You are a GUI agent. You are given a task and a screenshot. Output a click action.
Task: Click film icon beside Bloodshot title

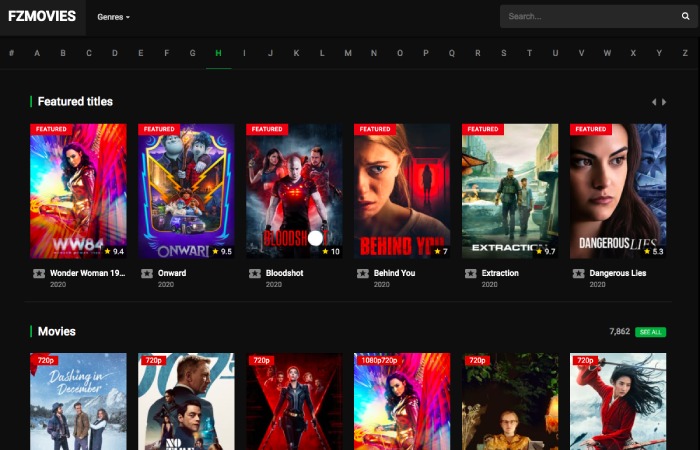[x=255, y=273]
